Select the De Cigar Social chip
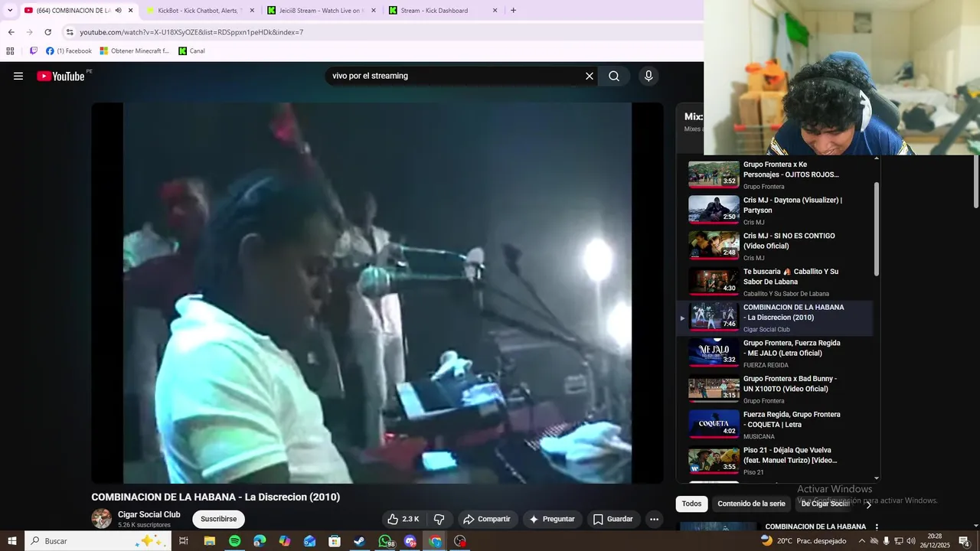Image resolution: width=980 pixels, height=551 pixels. (x=825, y=504)
